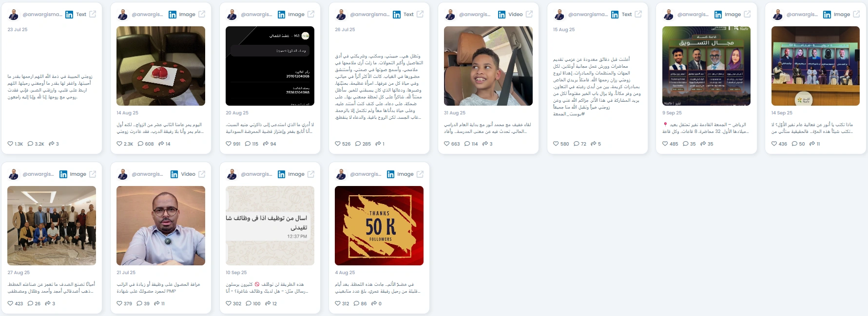Click LinkedIn icon on 50K followers post
The image size is (868, 316).
click(390, 174)
